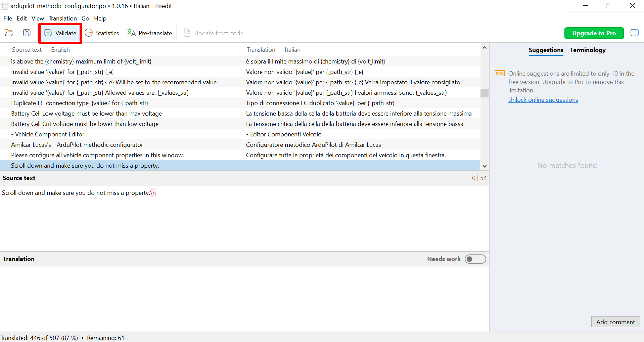The height and width of the screenshot is (342, 644).
Task: Close the Poedit window
Action: [632, 6]
